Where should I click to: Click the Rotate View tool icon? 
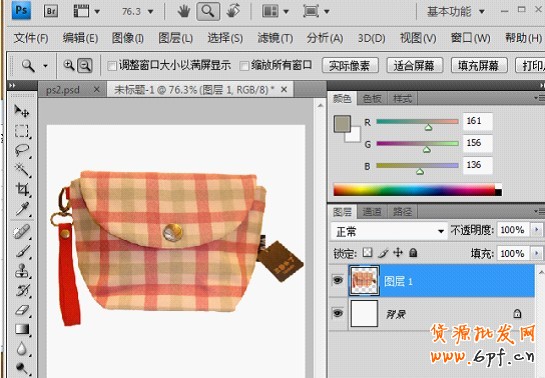click(233, 11)
